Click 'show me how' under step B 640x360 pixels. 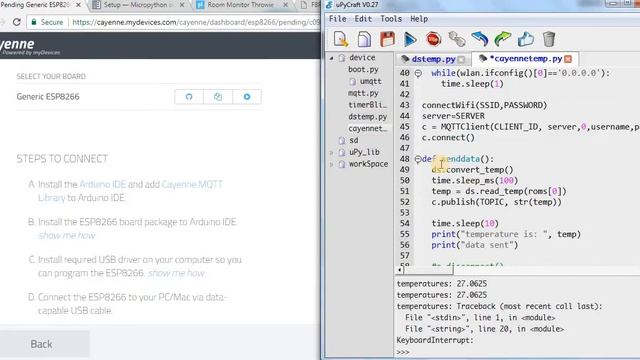67,236
